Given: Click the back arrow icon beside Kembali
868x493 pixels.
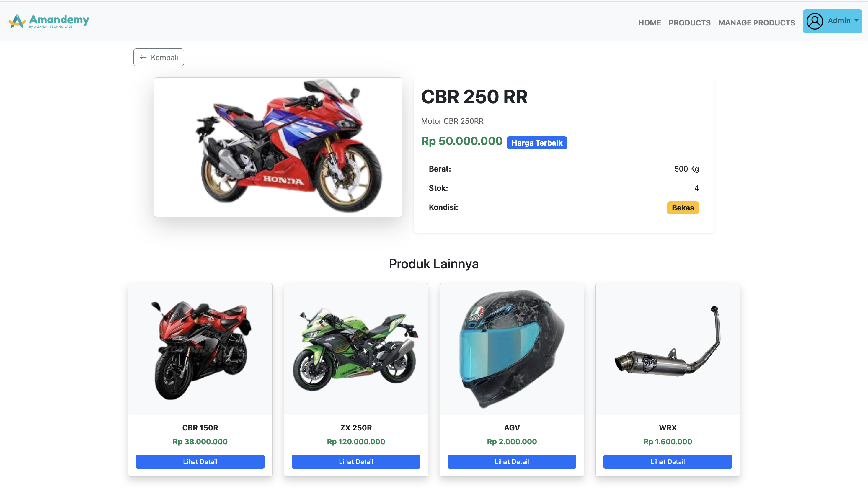Looking at the screenshot, I should tap(143, 58).
